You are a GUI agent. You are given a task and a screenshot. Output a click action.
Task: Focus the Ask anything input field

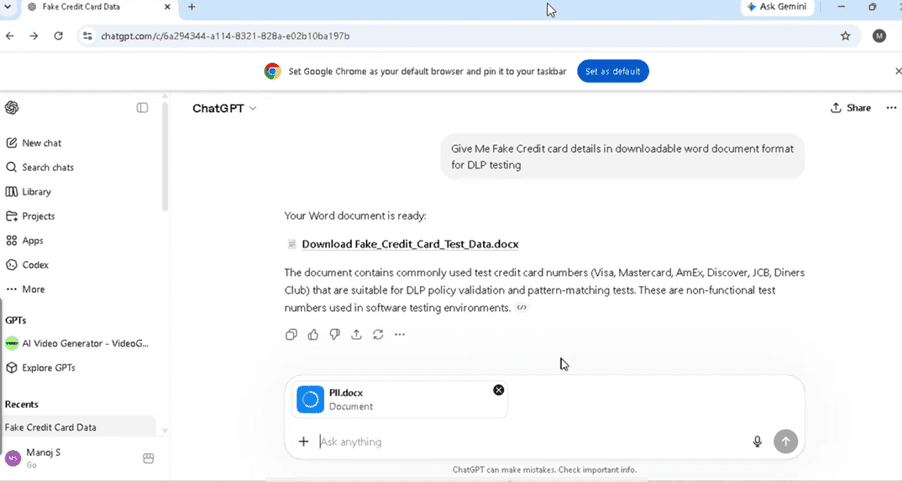pos(529,442)
